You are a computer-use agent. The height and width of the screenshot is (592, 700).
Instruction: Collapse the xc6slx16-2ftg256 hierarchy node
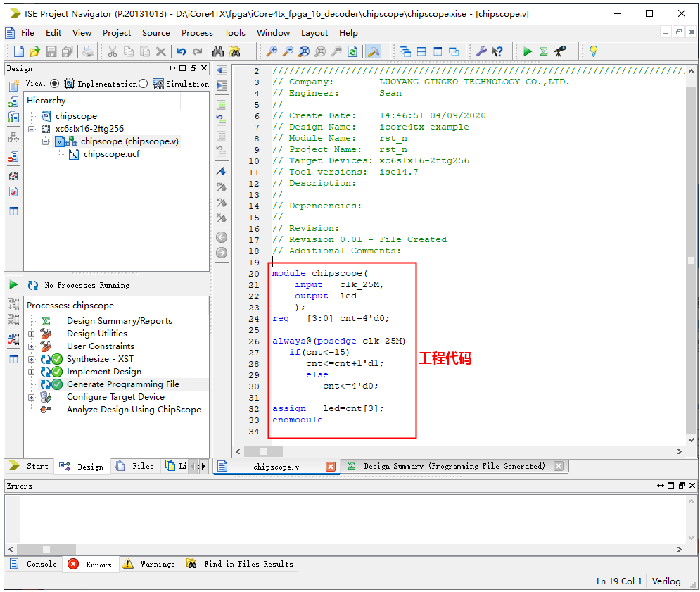click(31, 129)
